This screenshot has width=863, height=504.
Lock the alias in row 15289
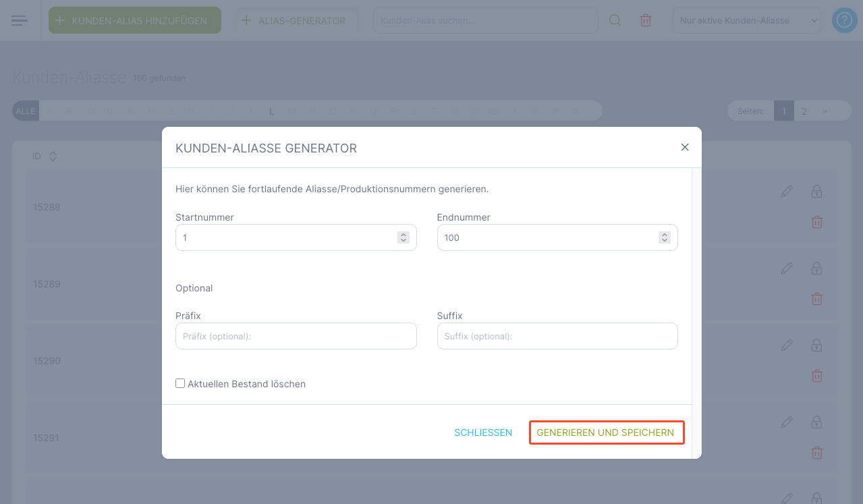pos(816,269)
